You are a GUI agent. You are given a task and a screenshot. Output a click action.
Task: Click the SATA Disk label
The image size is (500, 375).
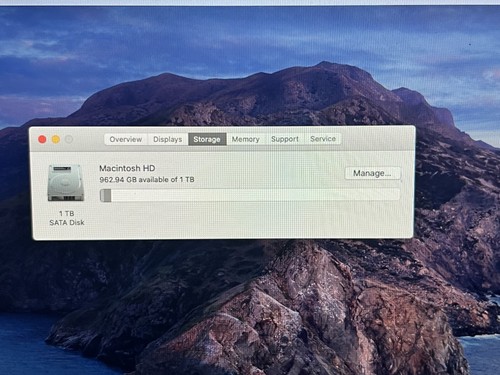coord(67,222)
